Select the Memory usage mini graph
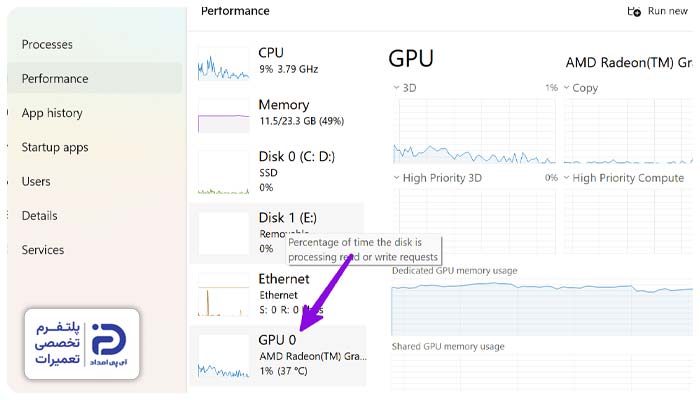 pyautogui.click(x=223, y=116)
